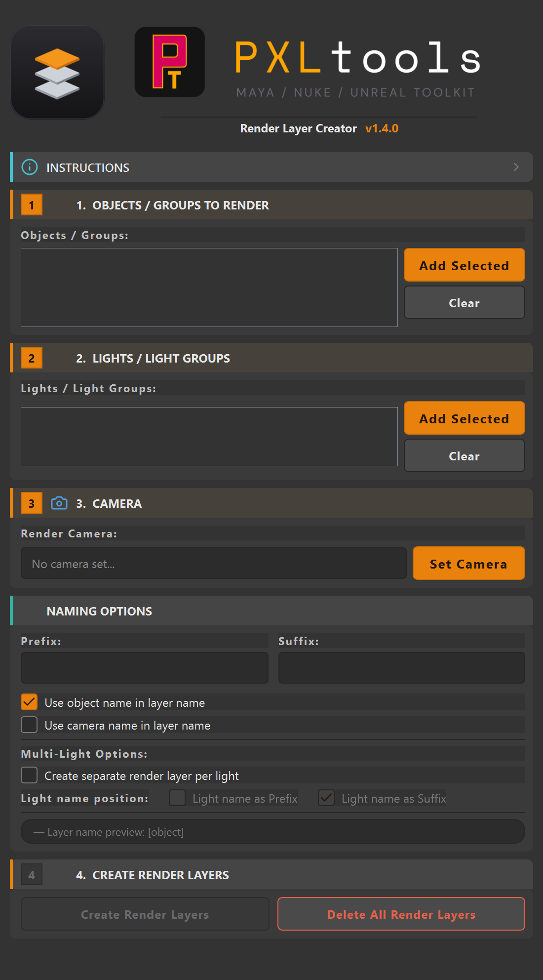Viewport: 543px width, 980px height.
Task: Add Selected to Objects / Groups list
Action: point(465,265)
